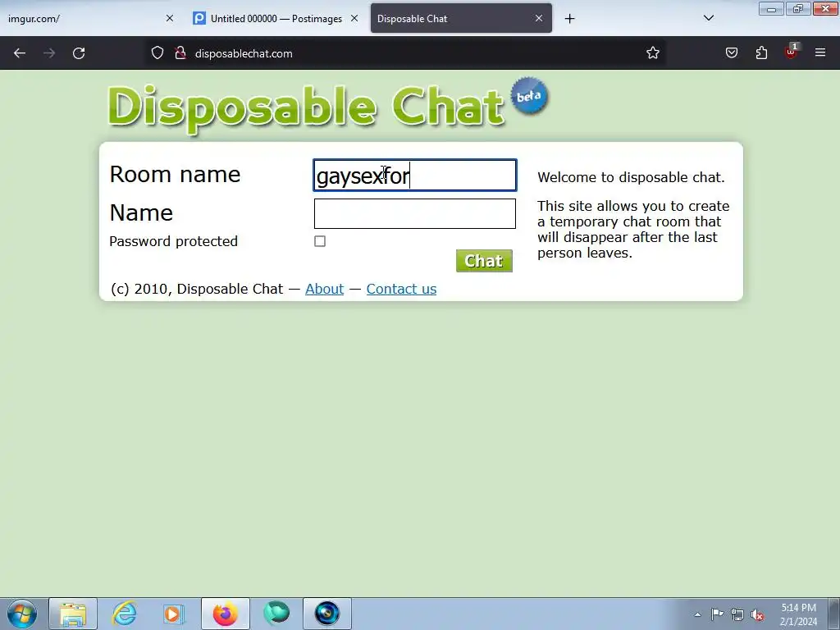
Task: Click the muted volume tray icon
Action: click(757, 614)
